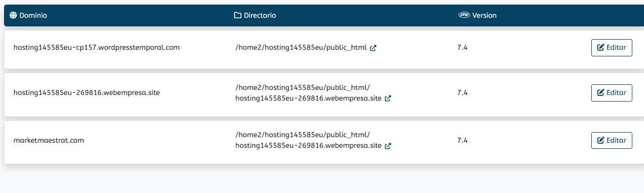Viewport: 644px width, 193px height.
Task: Click version 7.4 in the marketmaestrat.com row
Action: 462,140
